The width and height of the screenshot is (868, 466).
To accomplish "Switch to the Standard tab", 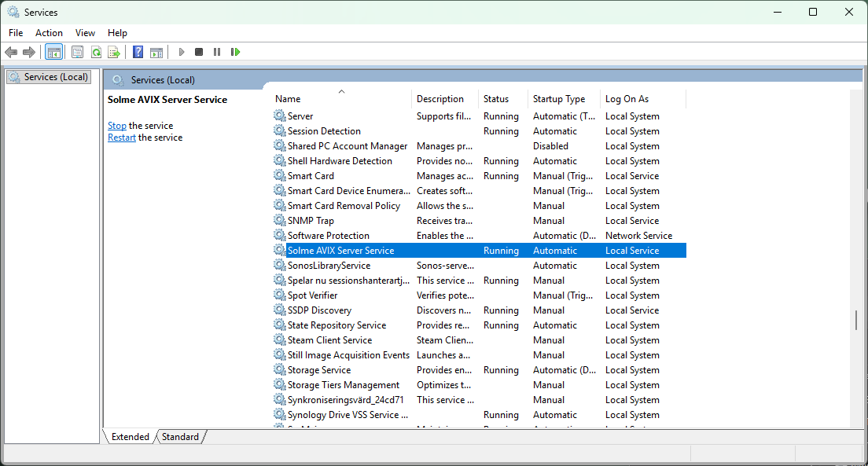I will coord(180,437).
